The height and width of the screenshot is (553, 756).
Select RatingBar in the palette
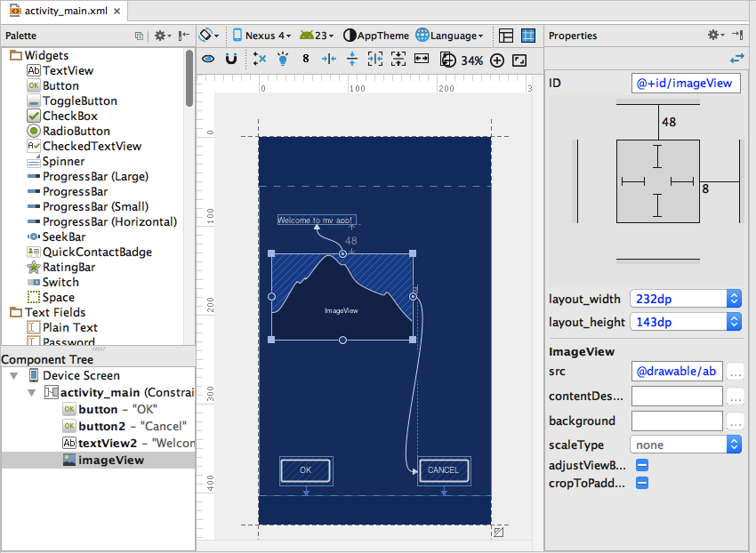(x=61, y=267)
